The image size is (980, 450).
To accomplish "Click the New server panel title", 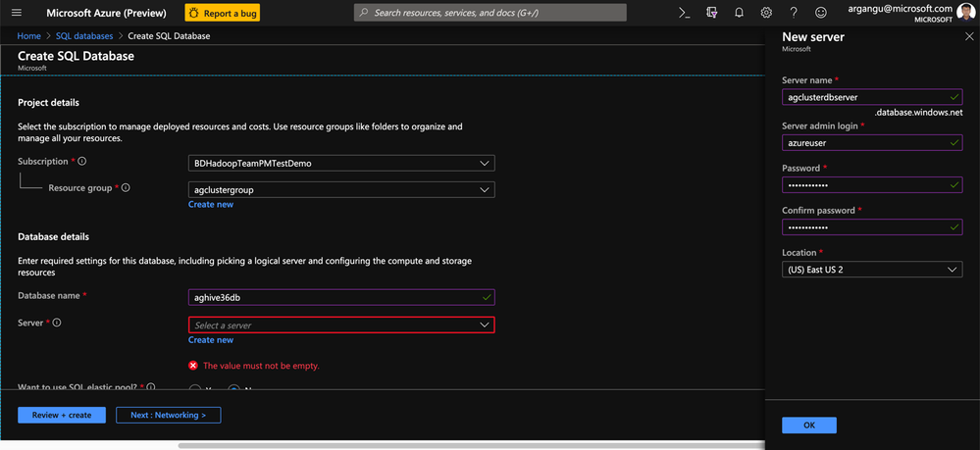I will 813,37.
